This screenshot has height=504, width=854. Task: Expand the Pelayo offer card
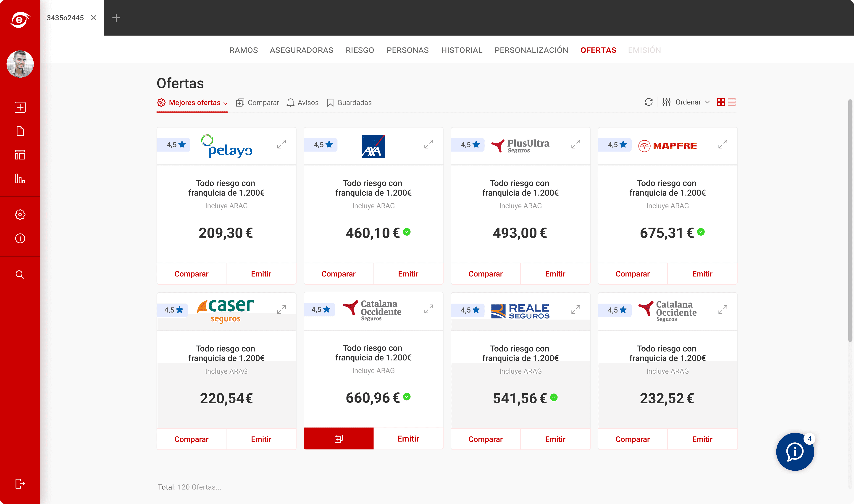(281, 144)
